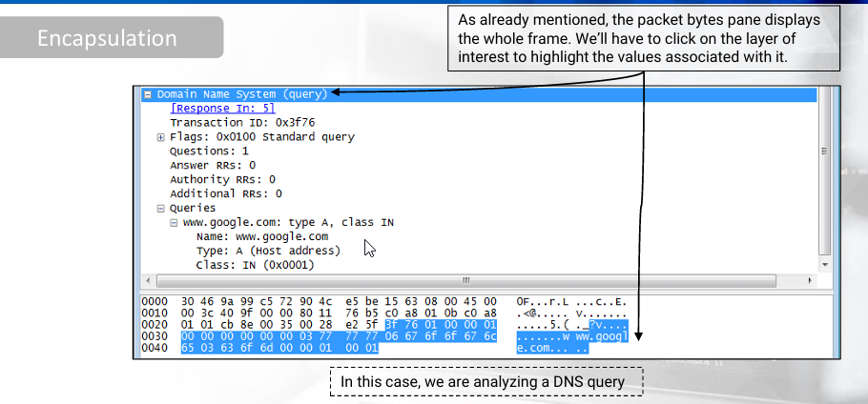The image size is (868, 404).
Task: Click the horizontal scrollbar right arrow
Action: click(x=811, y=281)
